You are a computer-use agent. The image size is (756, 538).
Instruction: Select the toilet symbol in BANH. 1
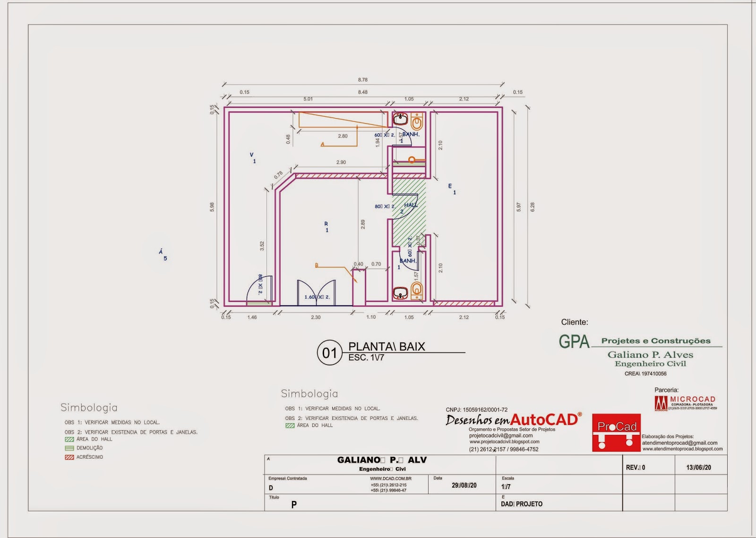417,120
